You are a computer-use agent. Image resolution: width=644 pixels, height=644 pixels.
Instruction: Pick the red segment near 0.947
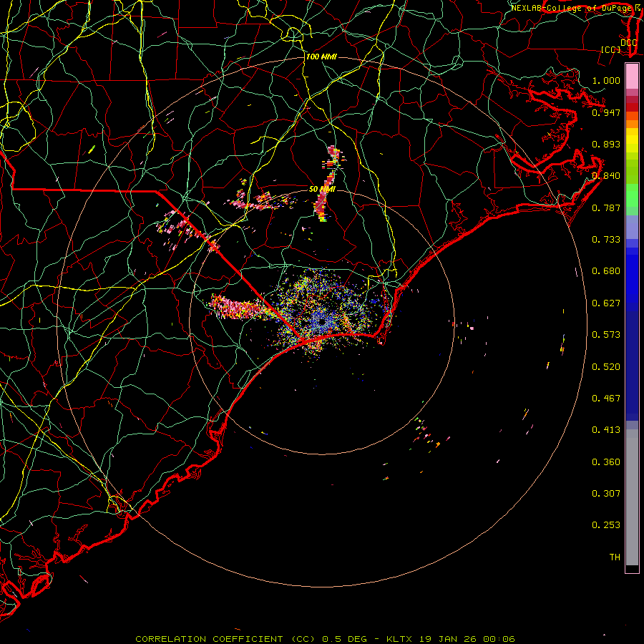pyautogui.click(x=632, y=107)
